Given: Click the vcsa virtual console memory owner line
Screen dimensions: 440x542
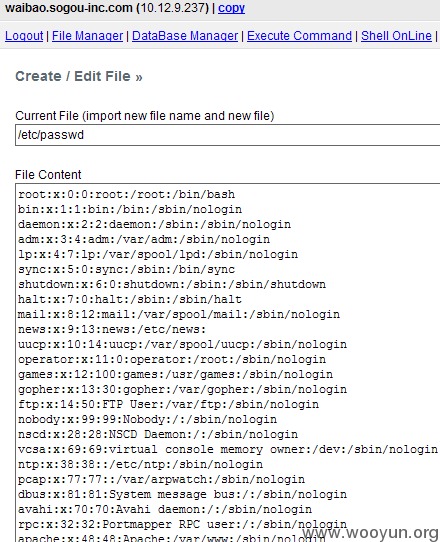Looking at the screenshot, I should (x=228, y=449).
